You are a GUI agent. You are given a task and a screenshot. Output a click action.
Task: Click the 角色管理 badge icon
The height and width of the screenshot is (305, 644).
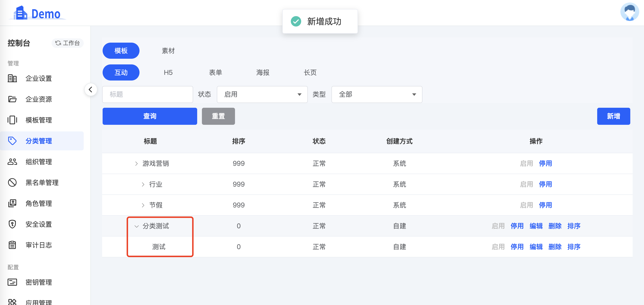coord(12,203)
